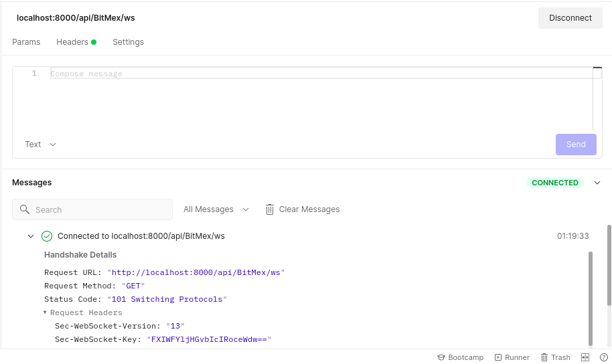Click the "101 Switching Protocols" status value

coord(167,299)
